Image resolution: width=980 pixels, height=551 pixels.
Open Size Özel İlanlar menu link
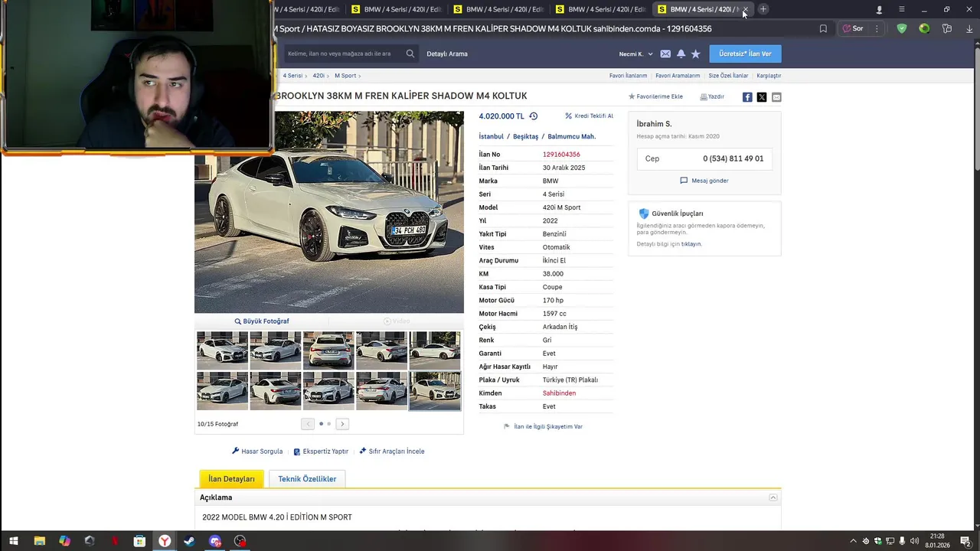coord(728,76)
